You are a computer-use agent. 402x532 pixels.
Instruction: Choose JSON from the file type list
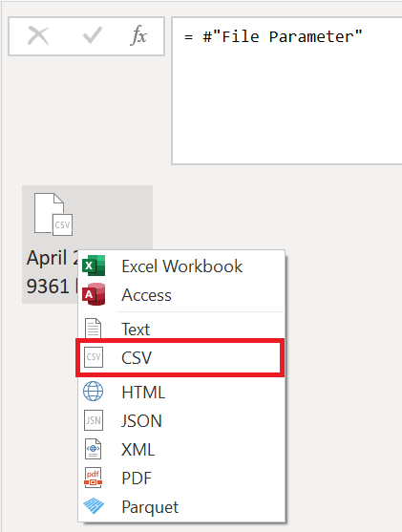click(141, 420)
